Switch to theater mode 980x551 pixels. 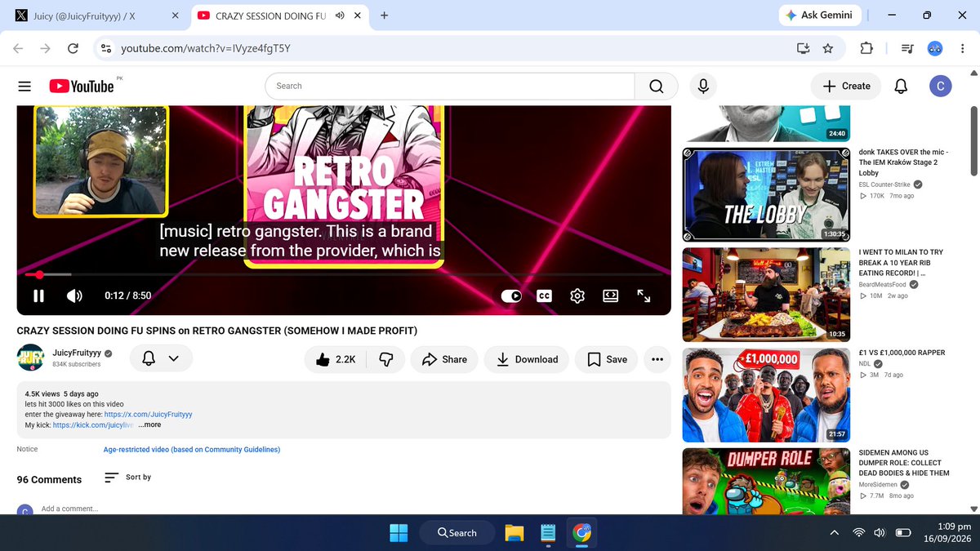(610, 295)
